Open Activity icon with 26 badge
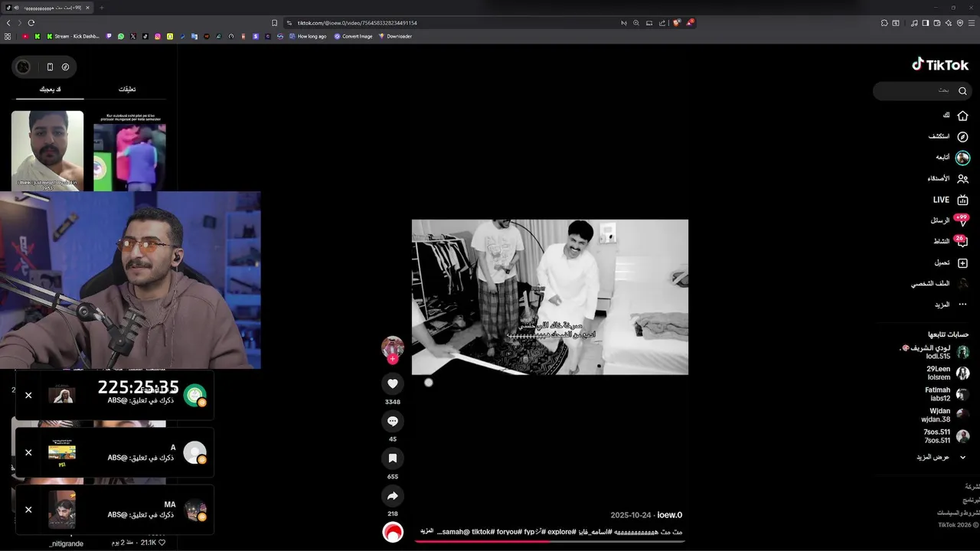980x551 pixels. [x=962, y=241]
